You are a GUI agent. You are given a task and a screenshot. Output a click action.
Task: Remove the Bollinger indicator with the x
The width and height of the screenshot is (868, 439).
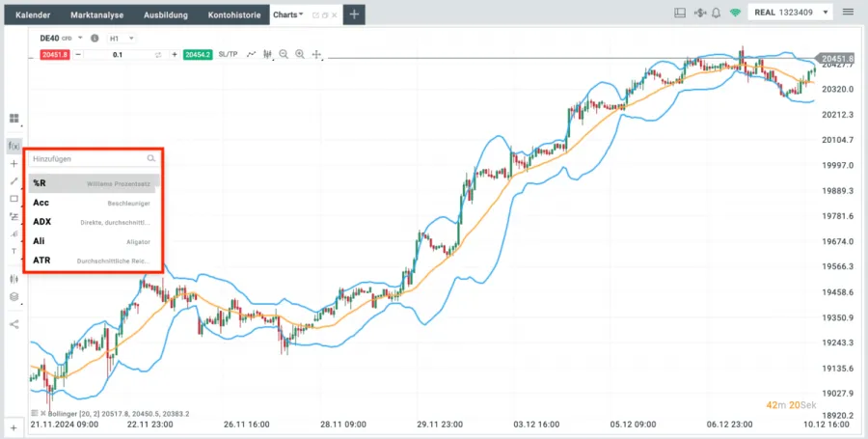43,413
